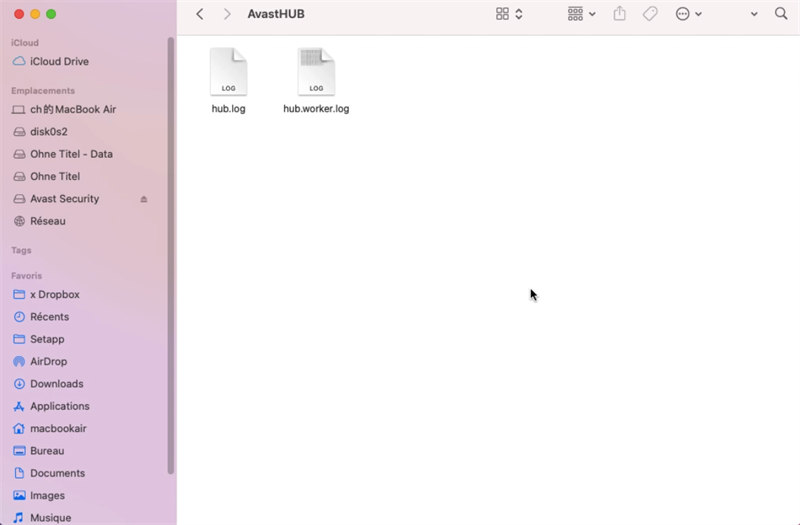Expand the action menu chevron
The width and height of the screenshot is (800, 525).
(x=698, y=14)
